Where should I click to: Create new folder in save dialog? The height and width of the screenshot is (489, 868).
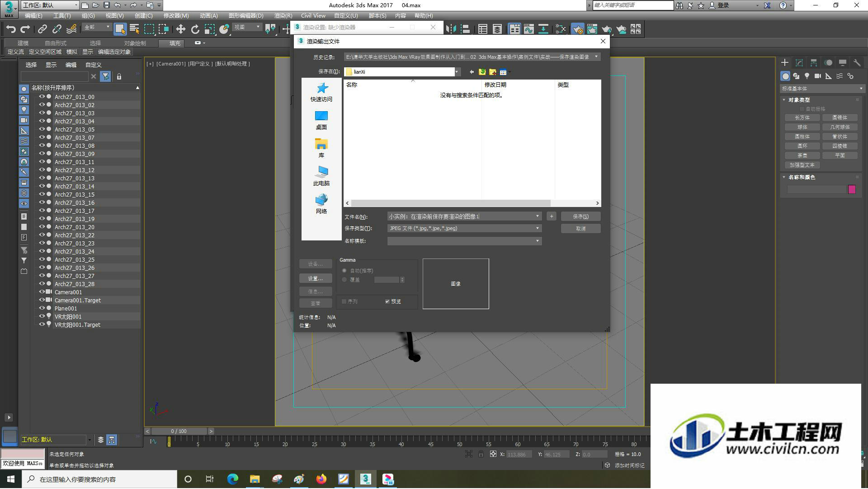pyautogui.click(x=492, y=72)
